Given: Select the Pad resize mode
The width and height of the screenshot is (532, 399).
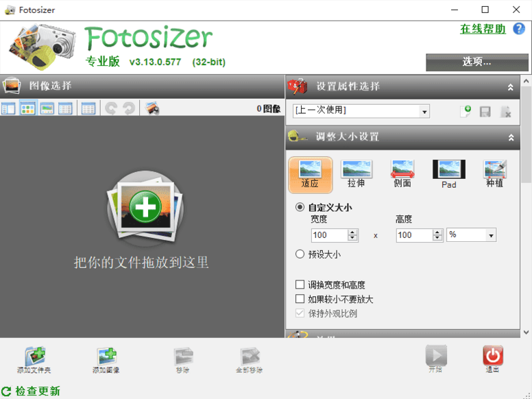Looking at the screenshot, I should pos(449,174).
